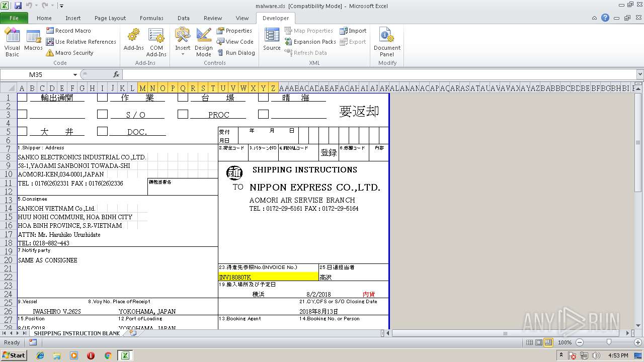The image size is (644, 362).
Task: Open COM Add-Ins dialog
Action: [x=156, y=42]
